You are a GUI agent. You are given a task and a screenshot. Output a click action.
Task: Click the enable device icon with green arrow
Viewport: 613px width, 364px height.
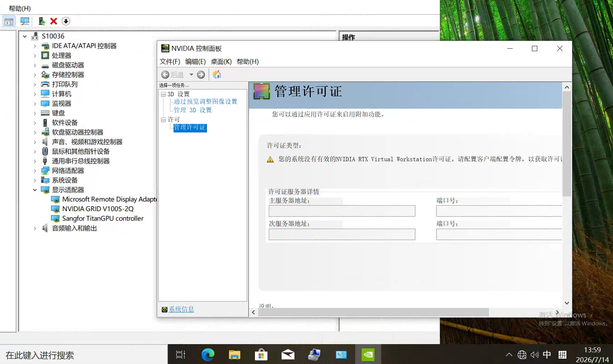(42, 21)
